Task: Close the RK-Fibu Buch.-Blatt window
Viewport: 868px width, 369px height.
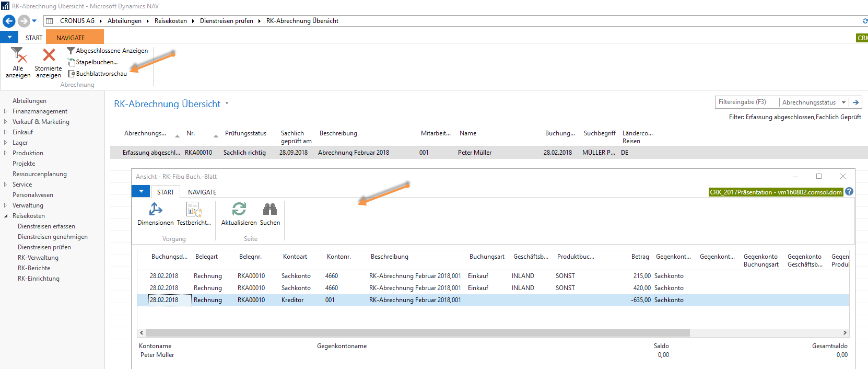Action: click(x=842, y=176)
